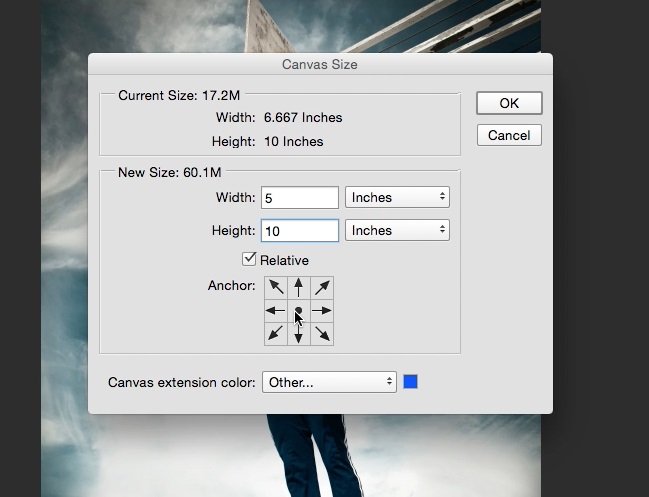
Task: Open the Width units Inches dropdown
Action: 397,197
